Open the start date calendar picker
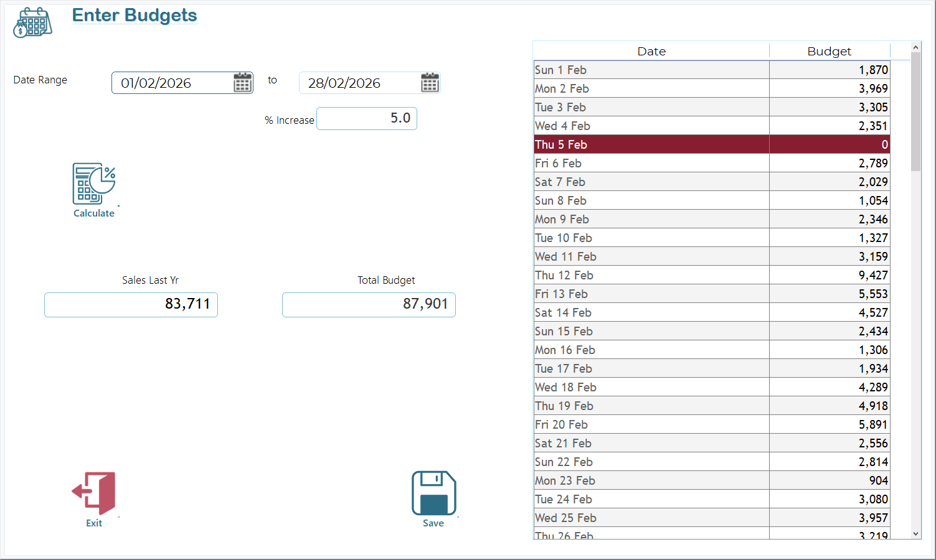 (242, 83)
